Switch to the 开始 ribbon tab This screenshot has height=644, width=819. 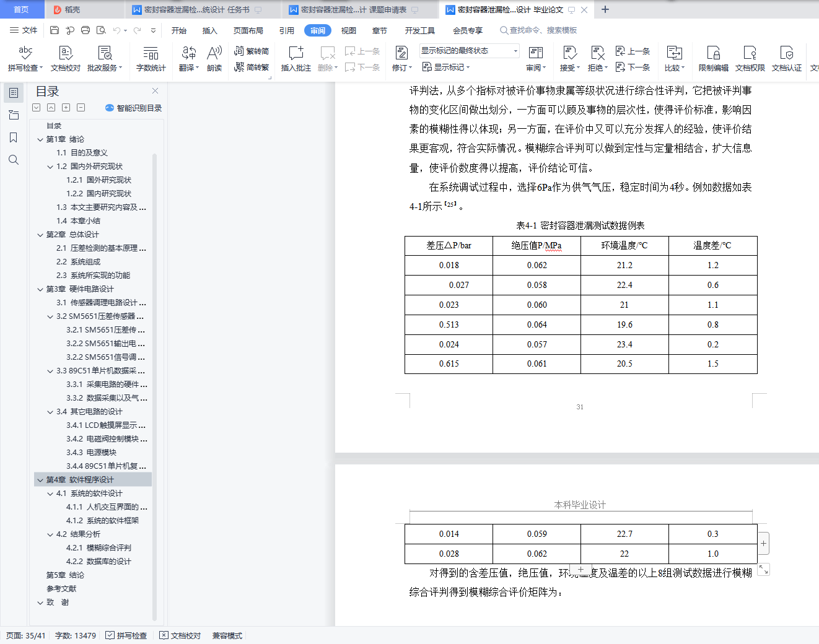pos(179,30)
